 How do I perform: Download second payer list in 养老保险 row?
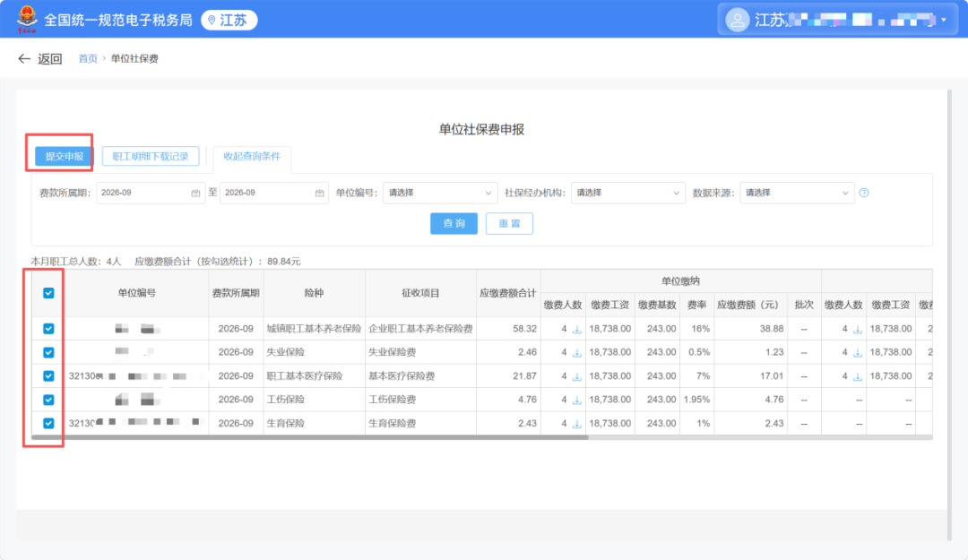point(858,330)
